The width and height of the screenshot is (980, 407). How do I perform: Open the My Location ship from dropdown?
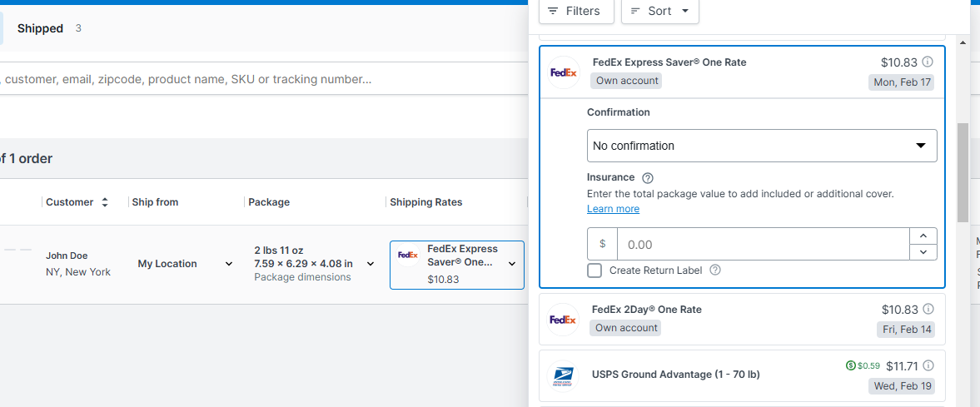pos(184,264)
